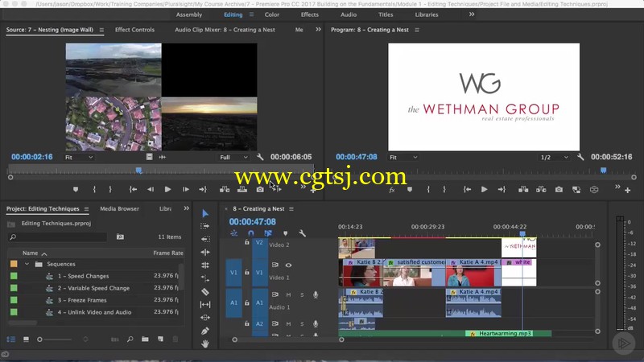This screenshot has width=644, height=362.
Task: Select sequence 3 – Freeze Frames
Action: tap(82, 300)
